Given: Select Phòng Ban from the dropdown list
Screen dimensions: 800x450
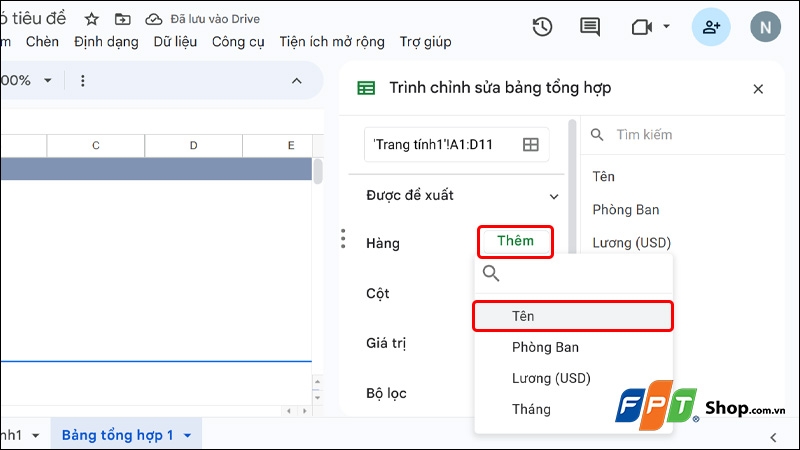Looking at the screenshot, I should [573, 347].
